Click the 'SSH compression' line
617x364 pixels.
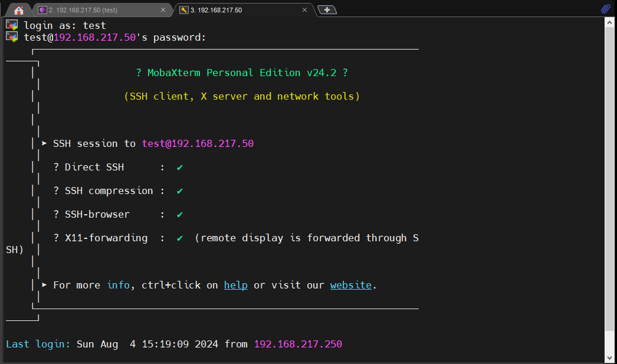[x=118, y=191]
